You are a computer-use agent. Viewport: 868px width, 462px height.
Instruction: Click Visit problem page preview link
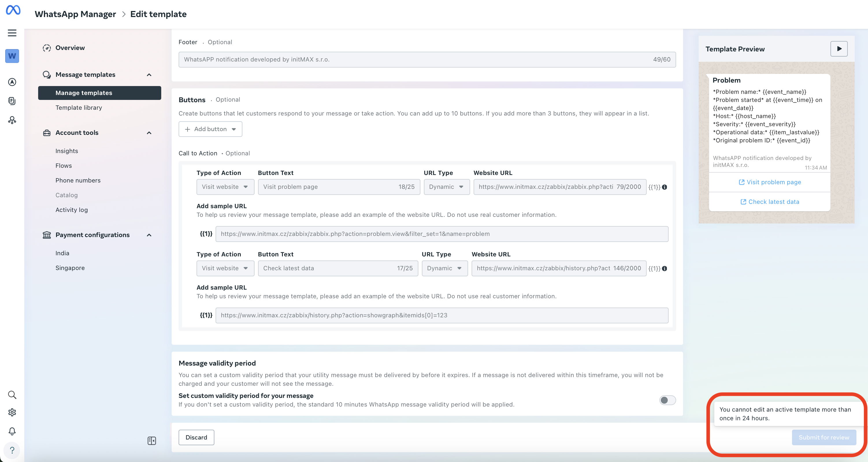(x=769, y=182)
